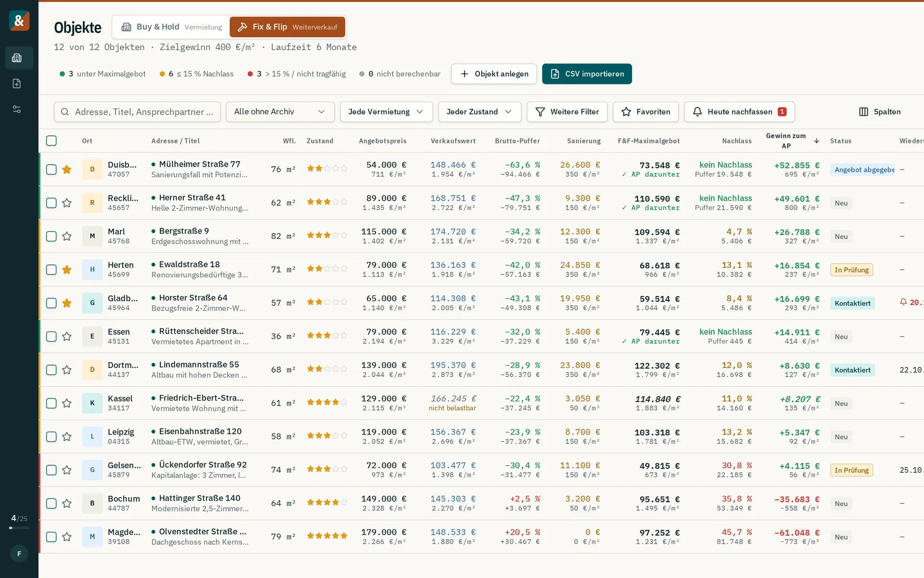
Task: Click Heute nachfassen button
Action: (739, 112)
